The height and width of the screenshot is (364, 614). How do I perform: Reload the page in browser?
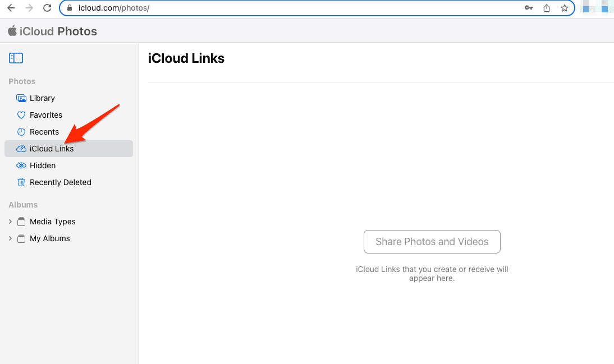[x=47, y=8]
